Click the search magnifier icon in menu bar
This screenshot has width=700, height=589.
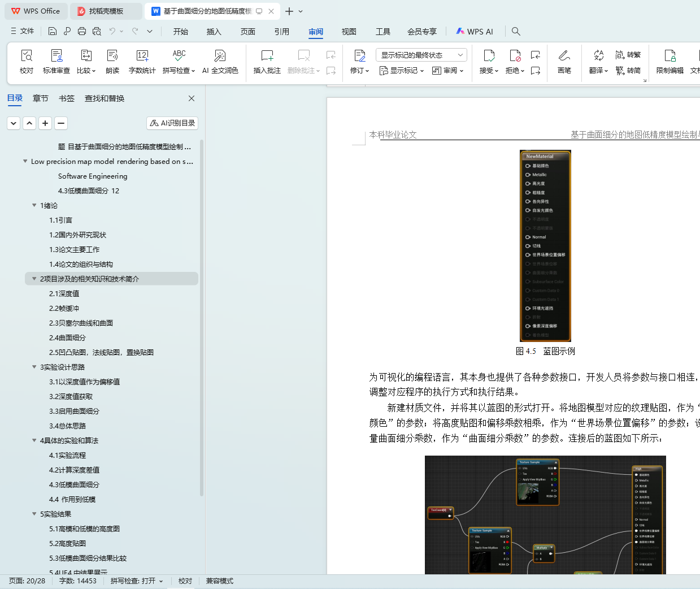click(516, 31)
